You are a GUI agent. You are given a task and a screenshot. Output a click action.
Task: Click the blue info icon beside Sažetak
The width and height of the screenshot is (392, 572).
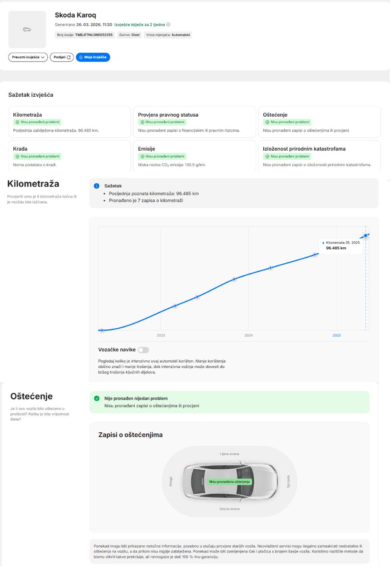96,186
